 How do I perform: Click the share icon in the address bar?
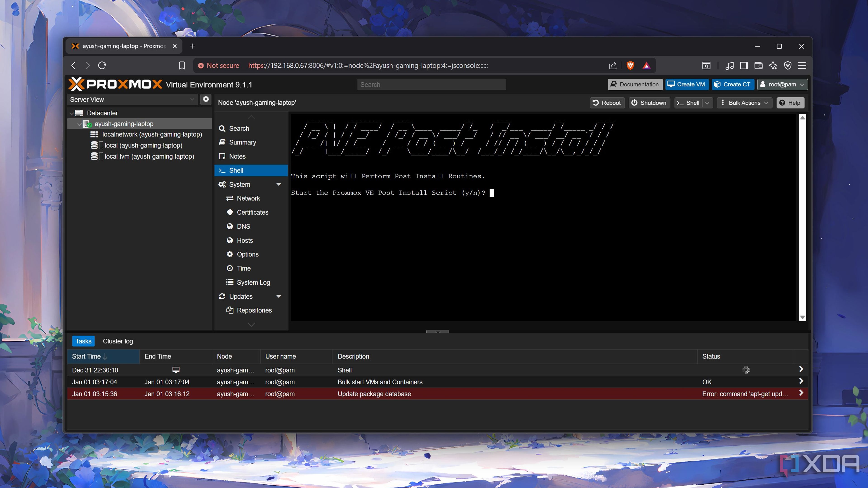(613, 65)
